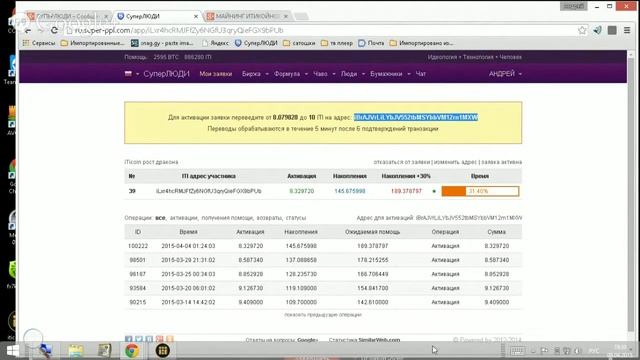
Task: Close the МАЙНИНГ ИТИКОЙН tab
Action: 286,16
